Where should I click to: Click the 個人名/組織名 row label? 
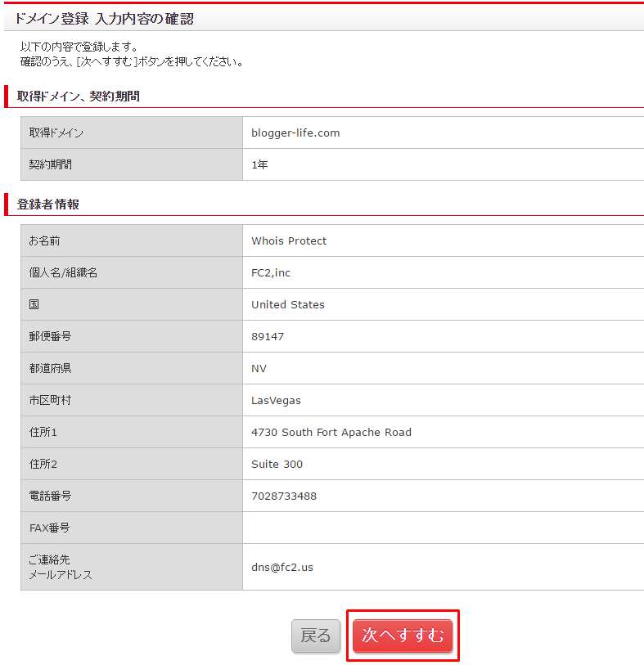tap(63, 272)
